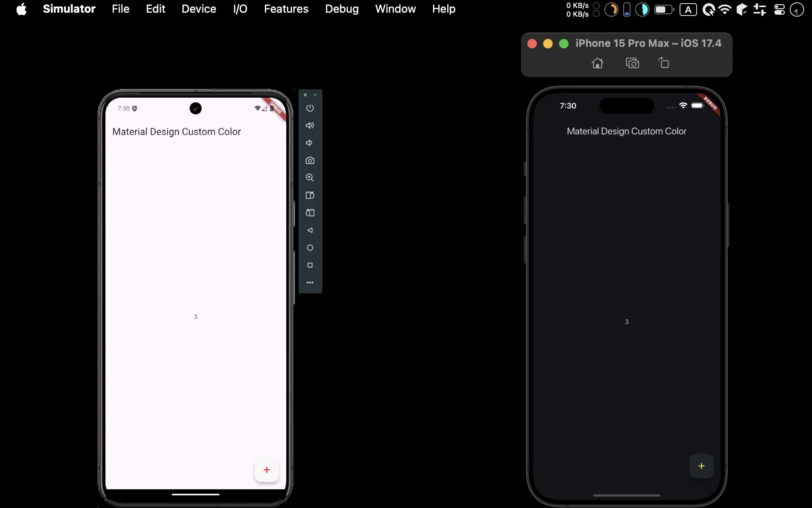Click the keyboard input source A icon
The width and height of the screenshot is (812, 508).
click(688, 10)
